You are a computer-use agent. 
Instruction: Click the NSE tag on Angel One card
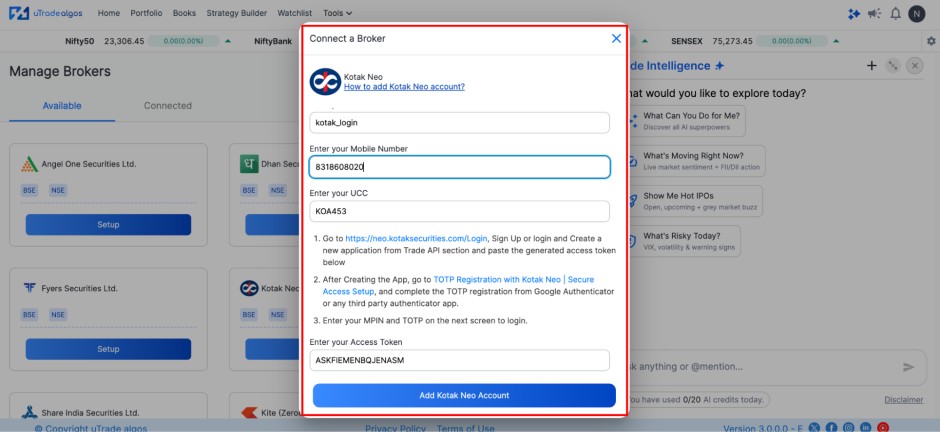tap(58, 191)
